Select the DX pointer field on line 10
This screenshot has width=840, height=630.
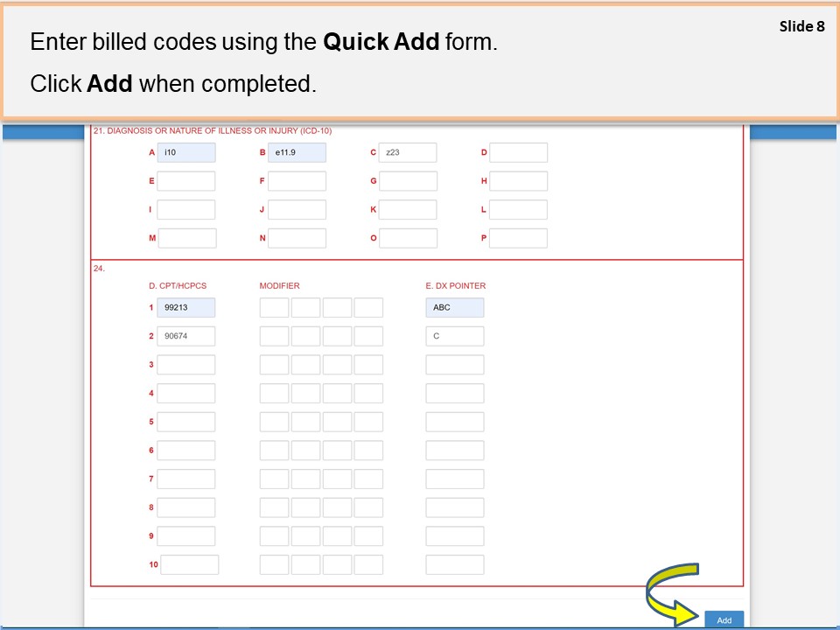pyautogui.click(x=454, y=564)
